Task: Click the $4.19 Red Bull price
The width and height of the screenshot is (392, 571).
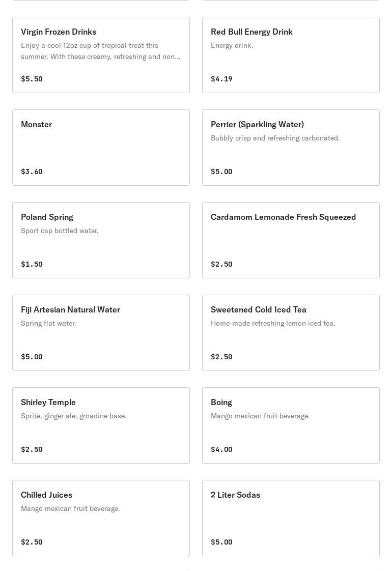Action: 221,79
